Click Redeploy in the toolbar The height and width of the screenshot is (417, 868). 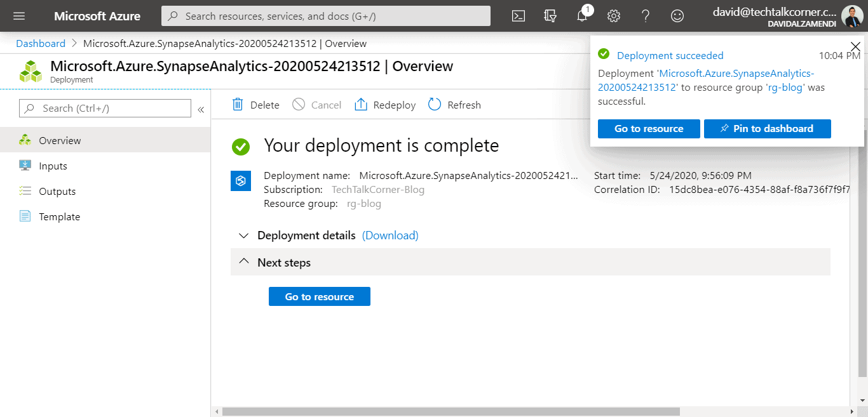click(x=386, y=105)
